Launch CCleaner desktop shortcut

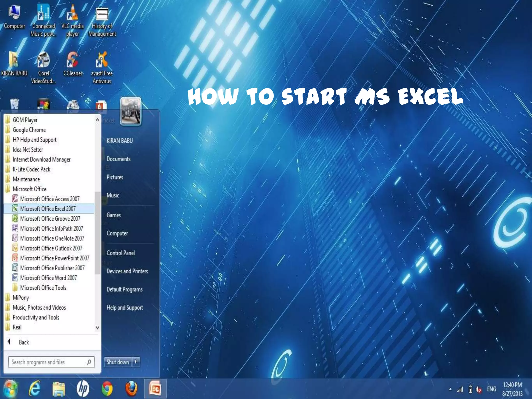click(73, 64)
